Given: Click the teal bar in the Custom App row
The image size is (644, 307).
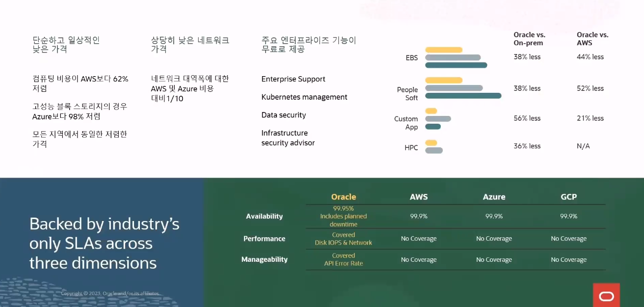Looking at the screenshot, I should pos(433,126).
